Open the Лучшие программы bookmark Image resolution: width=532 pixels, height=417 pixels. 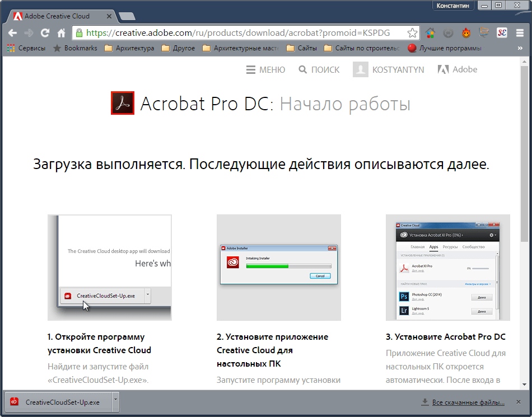coord(445,48)
